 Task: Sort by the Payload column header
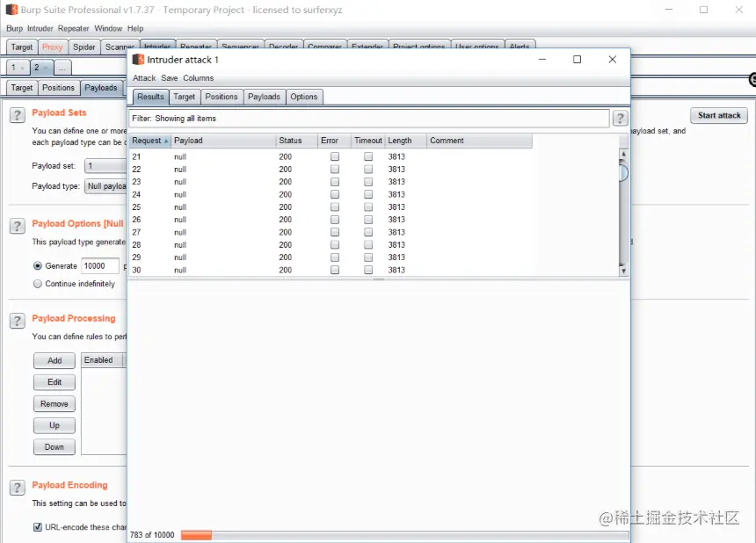coord(223,141)
